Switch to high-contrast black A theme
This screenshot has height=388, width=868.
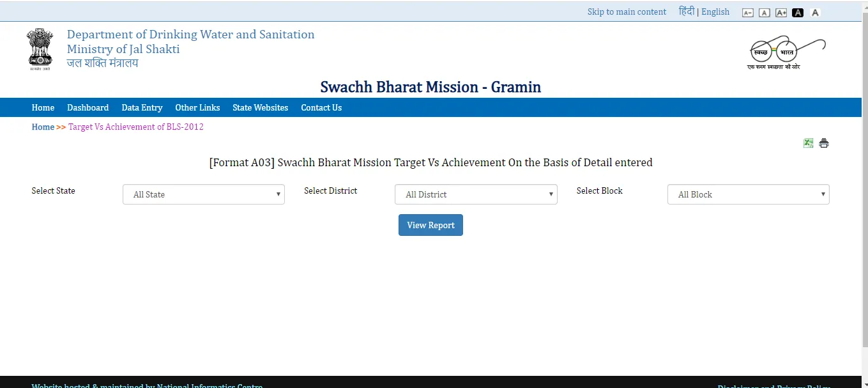point(798,13)
